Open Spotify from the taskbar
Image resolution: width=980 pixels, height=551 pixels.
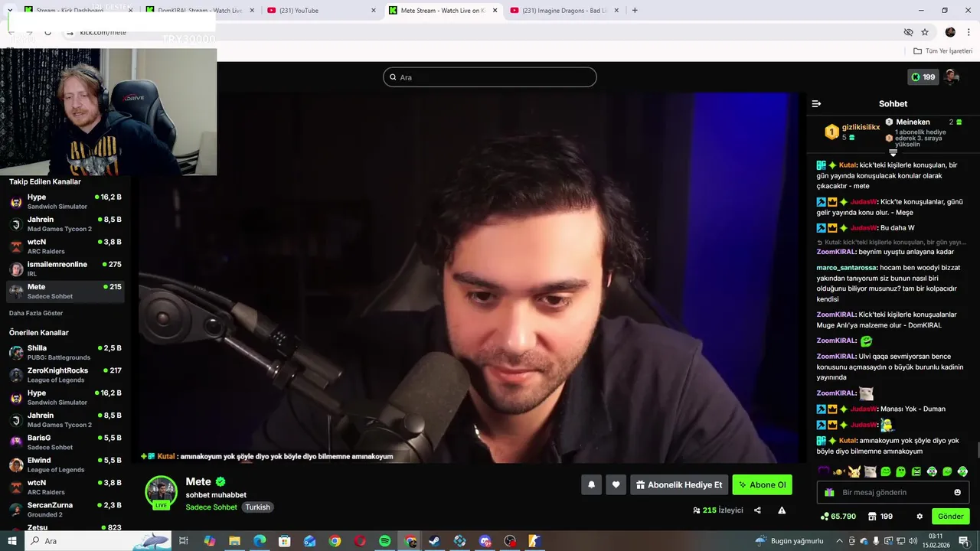385,541
